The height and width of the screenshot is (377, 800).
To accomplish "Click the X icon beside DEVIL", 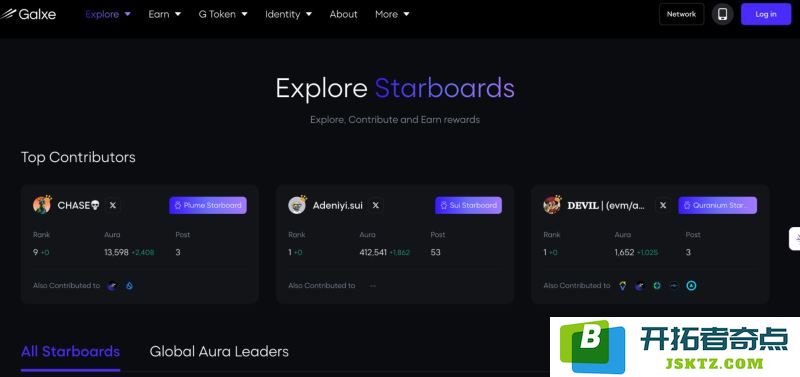I will coord(663,205).
